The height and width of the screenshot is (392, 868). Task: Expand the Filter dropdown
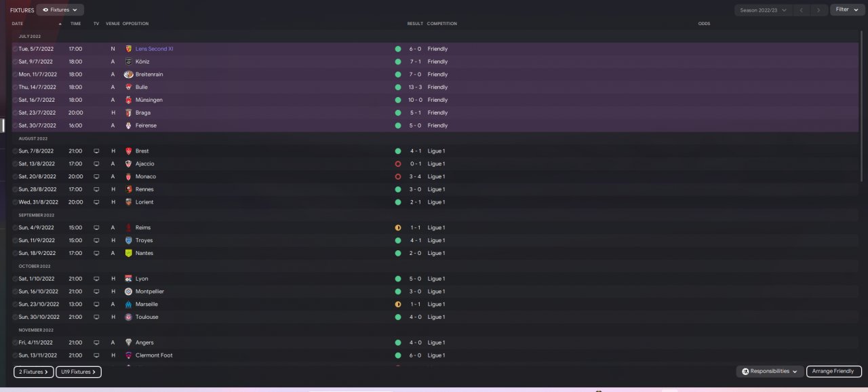point(846,10)
